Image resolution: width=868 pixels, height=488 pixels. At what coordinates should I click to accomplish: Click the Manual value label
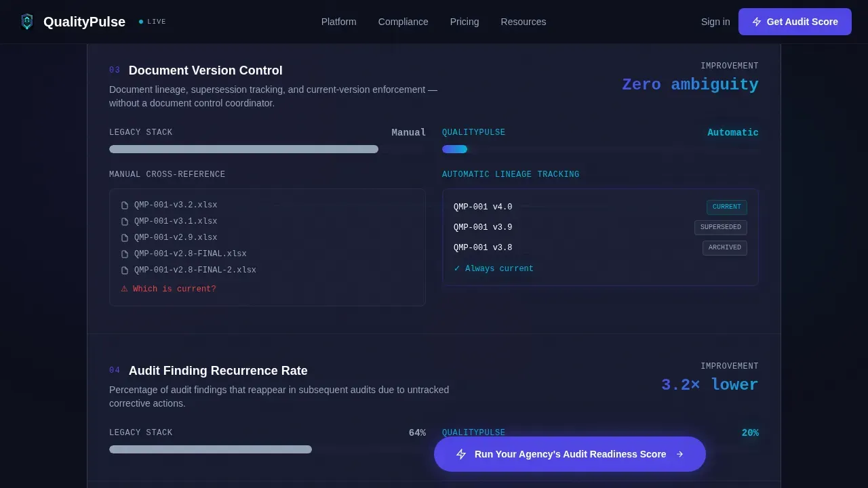click(x=409, y=133)
